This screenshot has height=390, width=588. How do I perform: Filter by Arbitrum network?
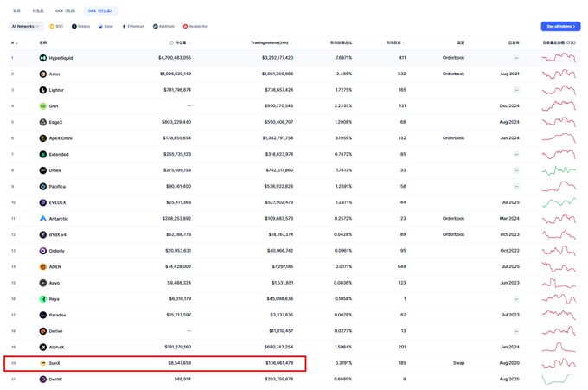click(x=163, y=26)
